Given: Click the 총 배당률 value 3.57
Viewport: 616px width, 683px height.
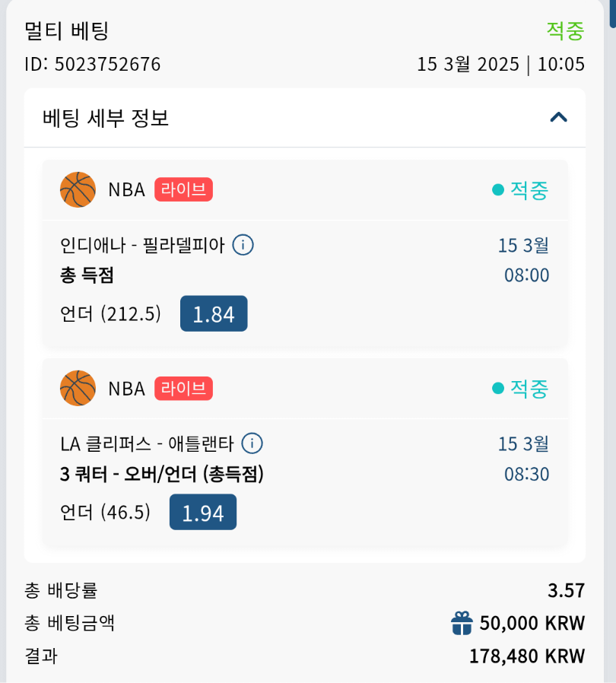Looking at the screenshot, I should [x=566, y=590].
